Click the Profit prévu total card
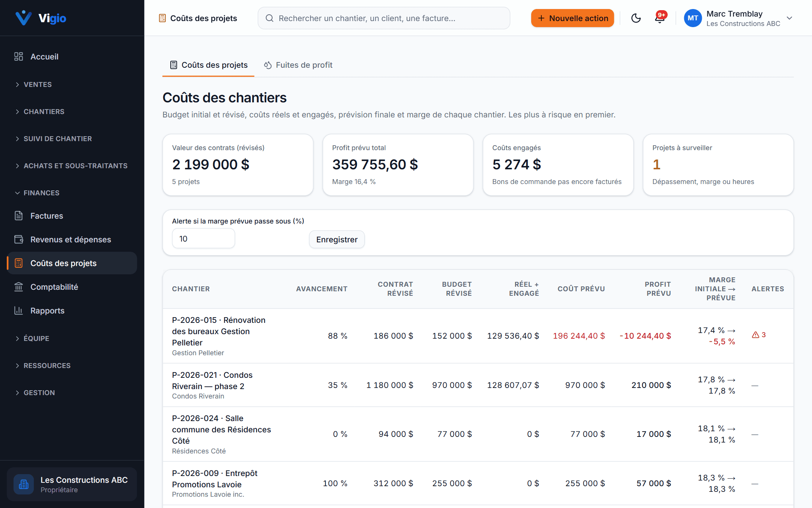This screenshot has height=508, width=812. pos(398,165)
